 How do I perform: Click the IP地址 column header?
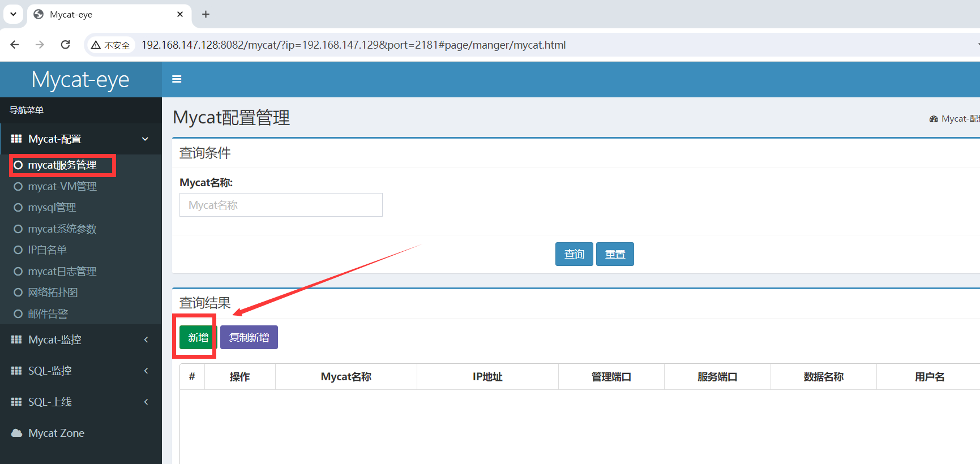click(x=487, y=377)
